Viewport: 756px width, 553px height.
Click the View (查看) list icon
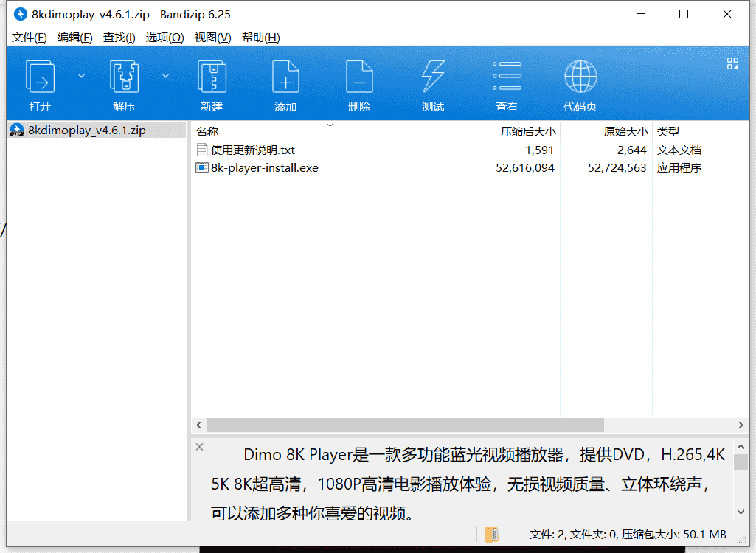coord(507,76)
